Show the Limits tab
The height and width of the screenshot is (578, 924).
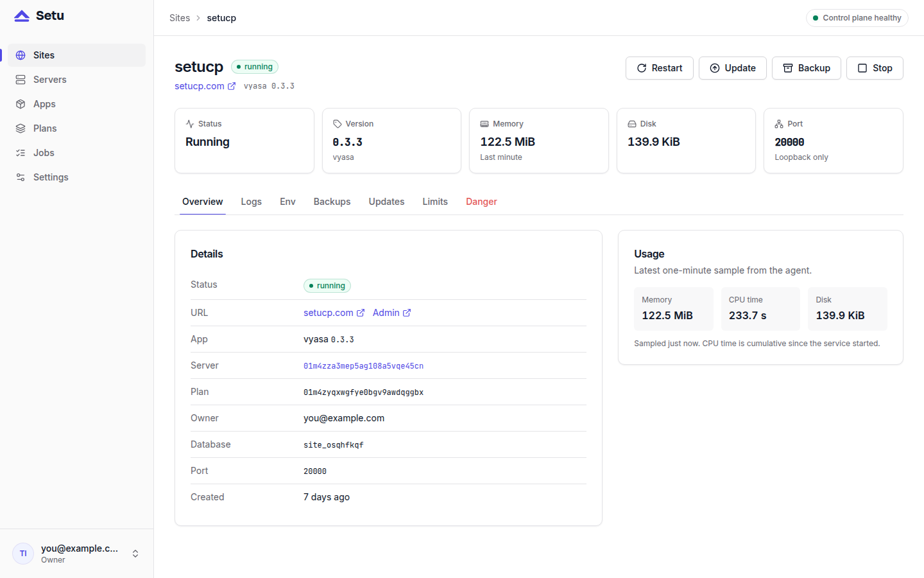[435, 202]
